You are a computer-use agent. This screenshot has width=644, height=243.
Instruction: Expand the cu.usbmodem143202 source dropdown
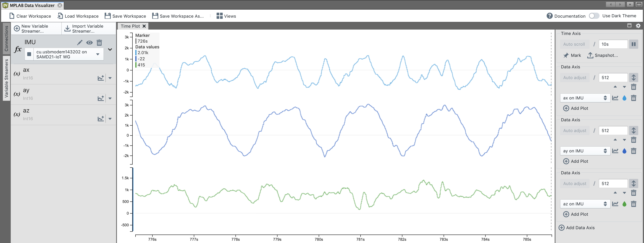pos(98,54)
